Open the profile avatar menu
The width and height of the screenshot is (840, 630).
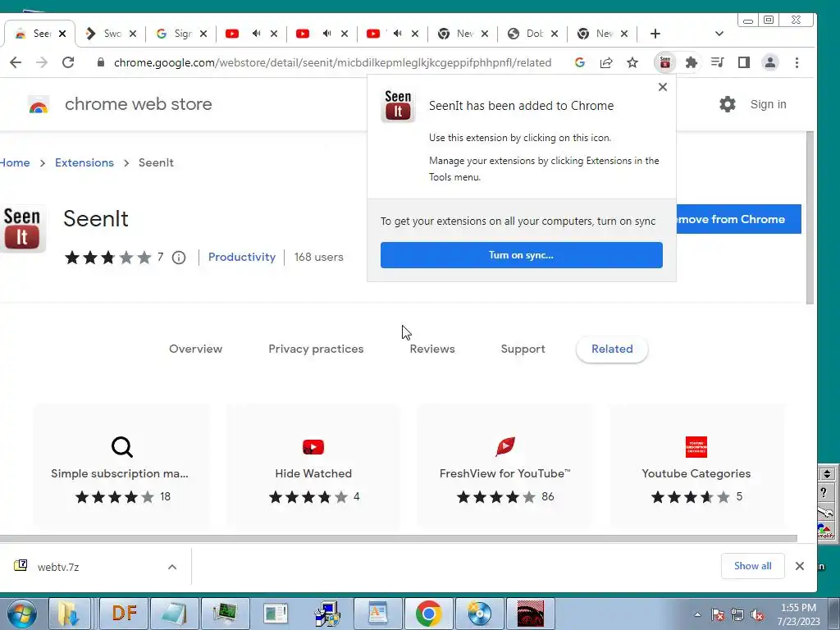click(x=769, y=62)
